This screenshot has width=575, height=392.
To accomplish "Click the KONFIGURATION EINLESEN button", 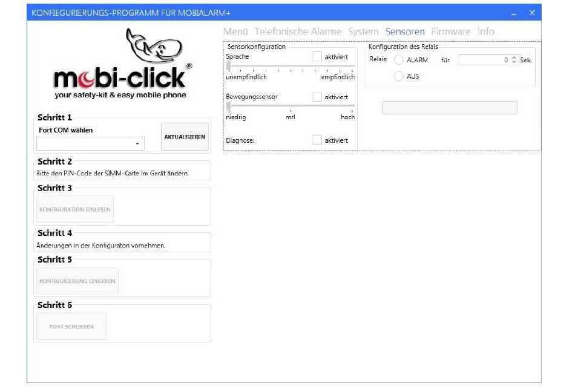I will coord(75,209).
